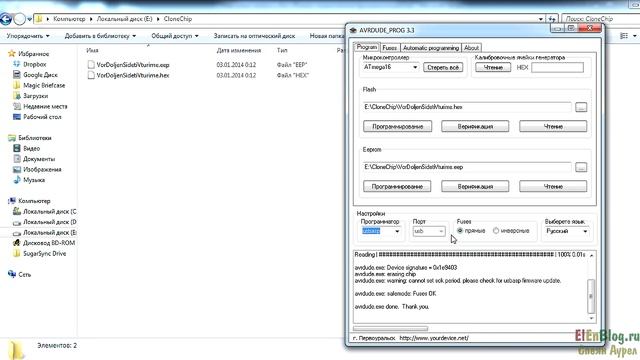Select Сеть in the sidebar
The width and height of the screenshot is (640, 360).
point(20,274)
